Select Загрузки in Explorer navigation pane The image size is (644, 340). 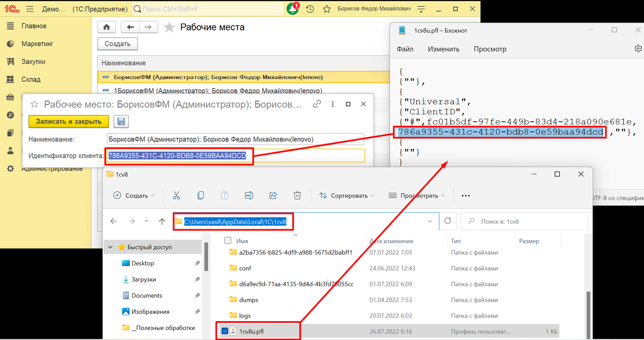click(143, 279)
